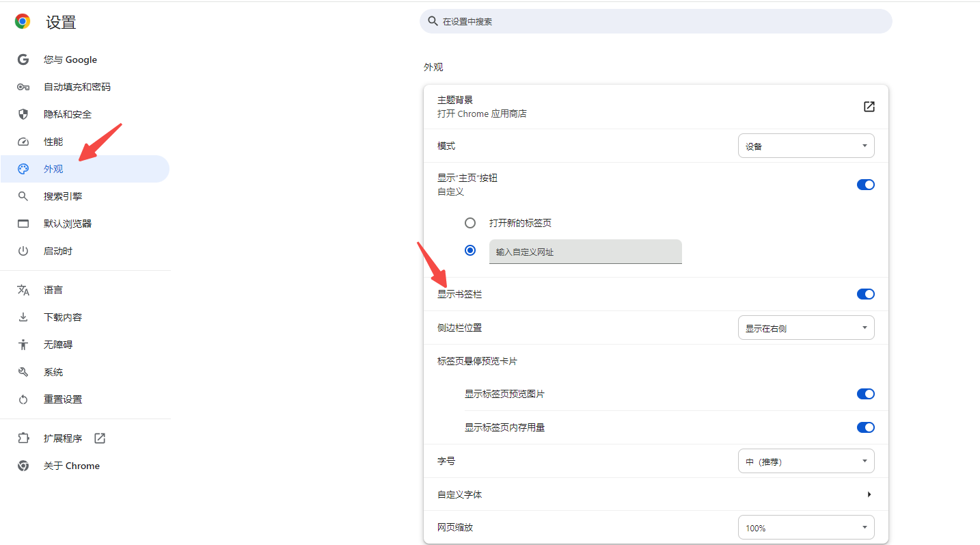Open the 模式 dropdown showing 设备

[x=806, y=146]
